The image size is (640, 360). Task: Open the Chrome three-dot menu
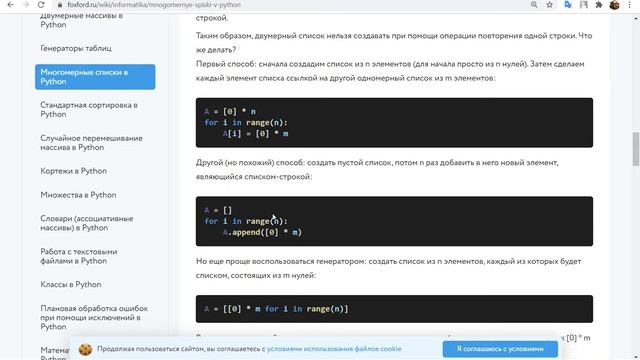(629, 5)
